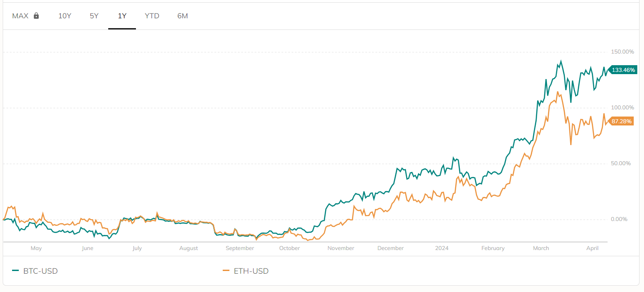Click the 0.00% baseline axis label
This screenshot has width=644, height=292.
(619, 219)
